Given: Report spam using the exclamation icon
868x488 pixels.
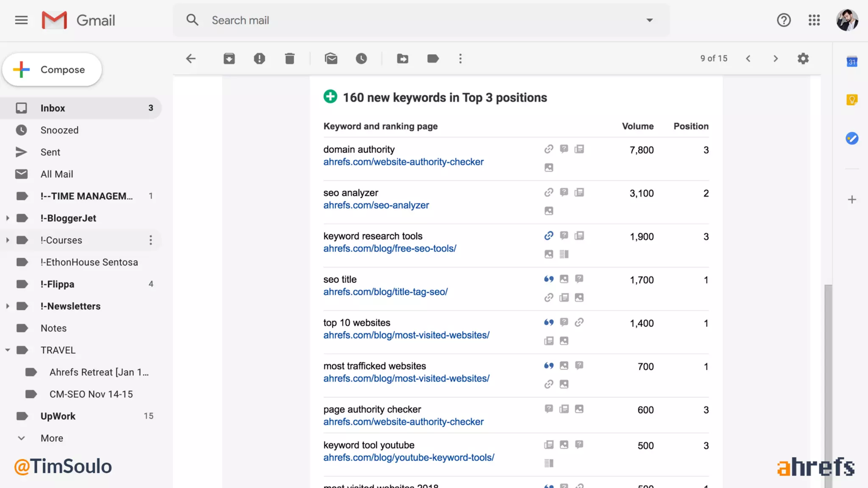Looking at the screenshot, I should click(259, 58).
